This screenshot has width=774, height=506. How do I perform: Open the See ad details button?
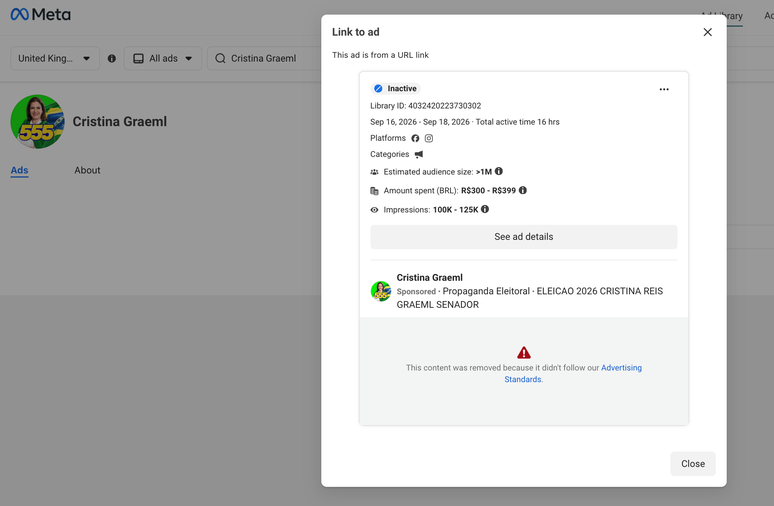[x=524, y=237]
